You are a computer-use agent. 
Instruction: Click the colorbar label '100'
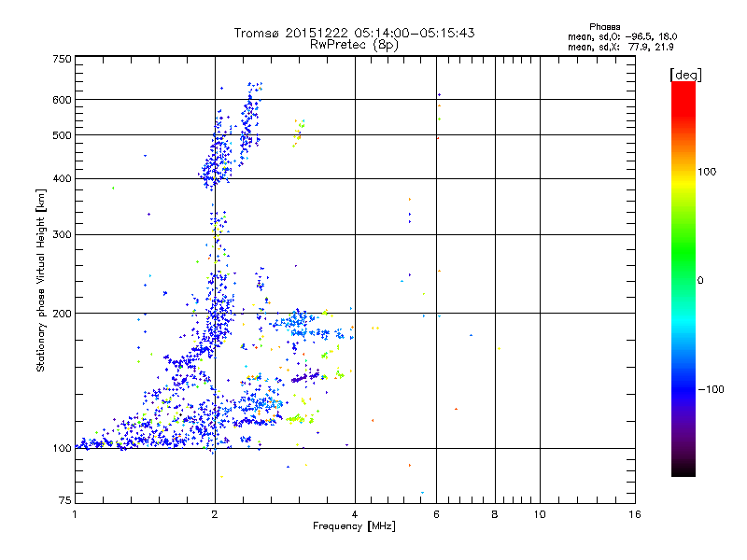707,172
